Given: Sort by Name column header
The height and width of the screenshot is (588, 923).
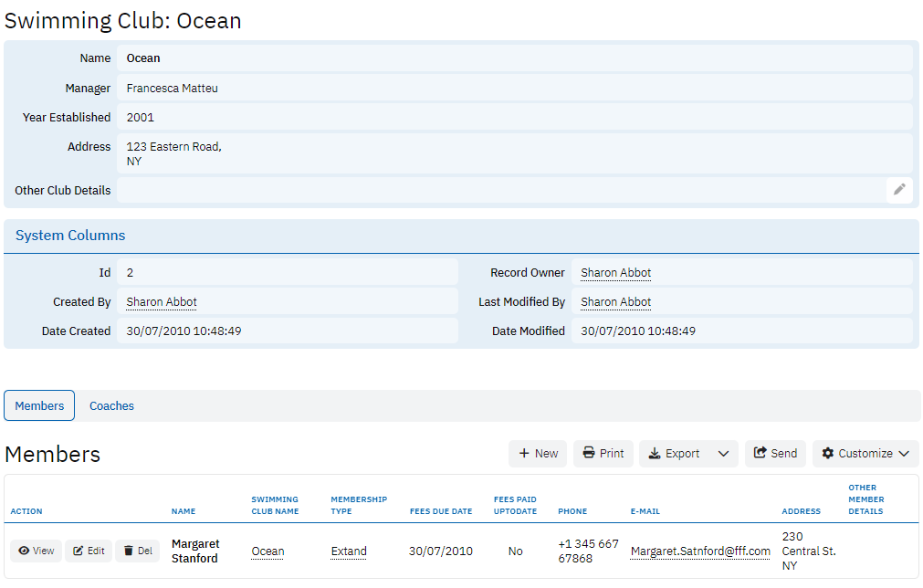Looking at the screenshot, I should pos(183,511).
